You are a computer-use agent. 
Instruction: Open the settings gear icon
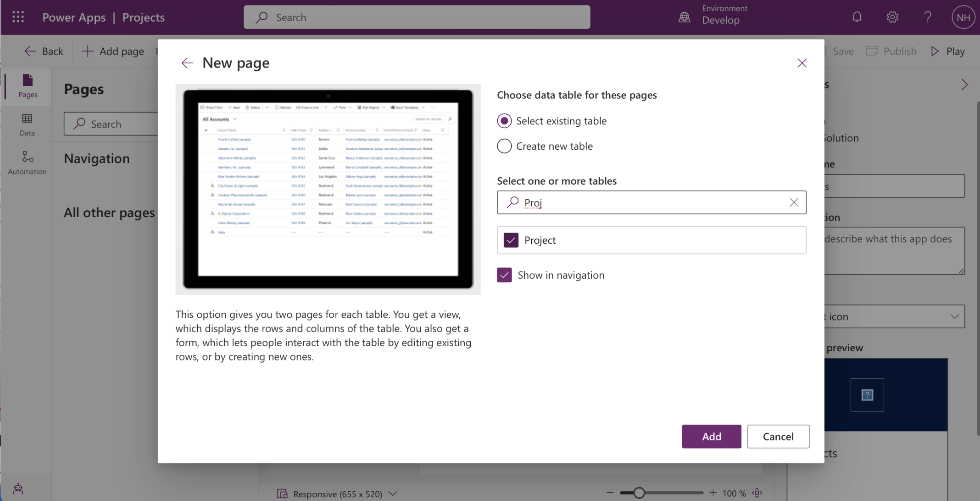(892, 17)
